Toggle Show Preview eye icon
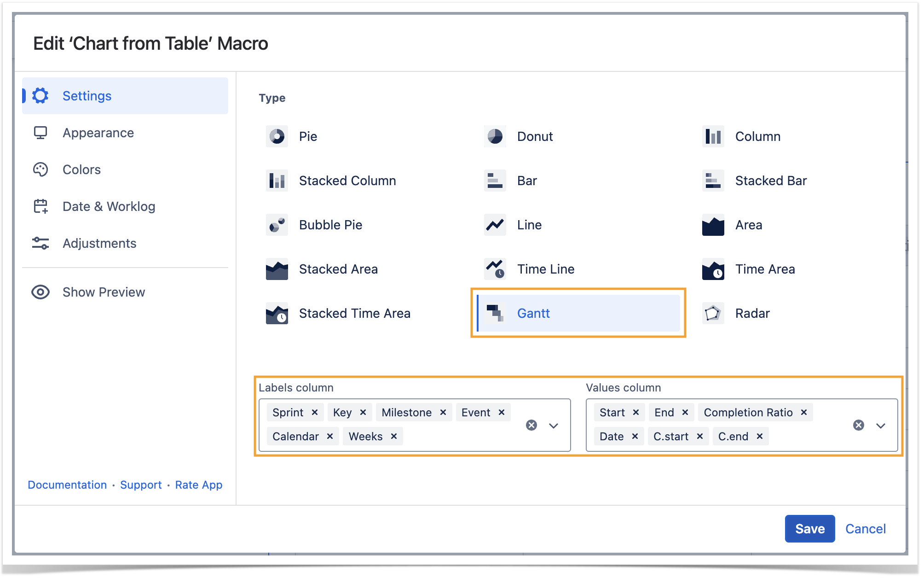This screenshot has height=578, width=924. click(40, 292)
